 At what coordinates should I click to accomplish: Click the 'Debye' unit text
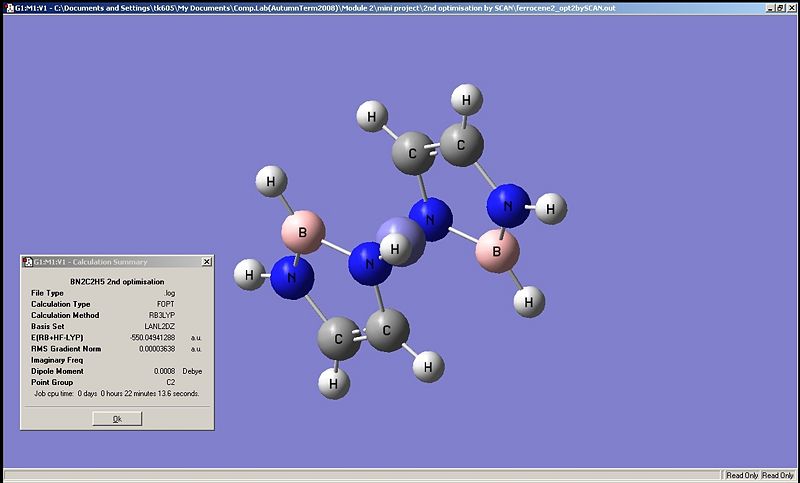pos(192,371)
